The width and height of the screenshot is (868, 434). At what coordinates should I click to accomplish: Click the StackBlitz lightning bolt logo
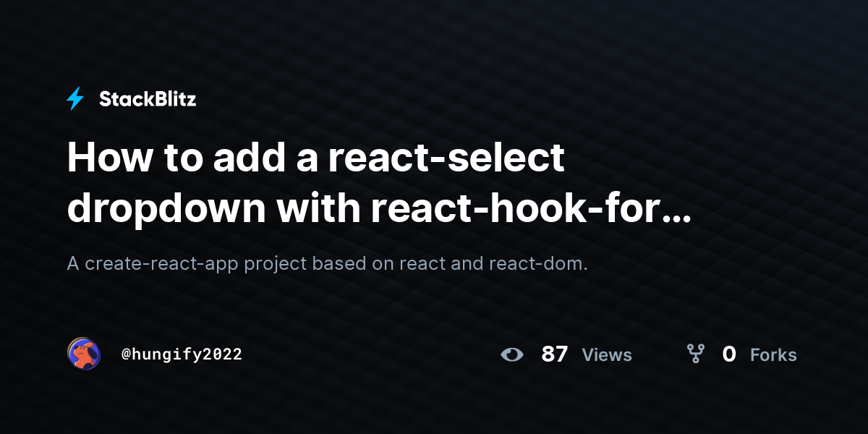75,99
